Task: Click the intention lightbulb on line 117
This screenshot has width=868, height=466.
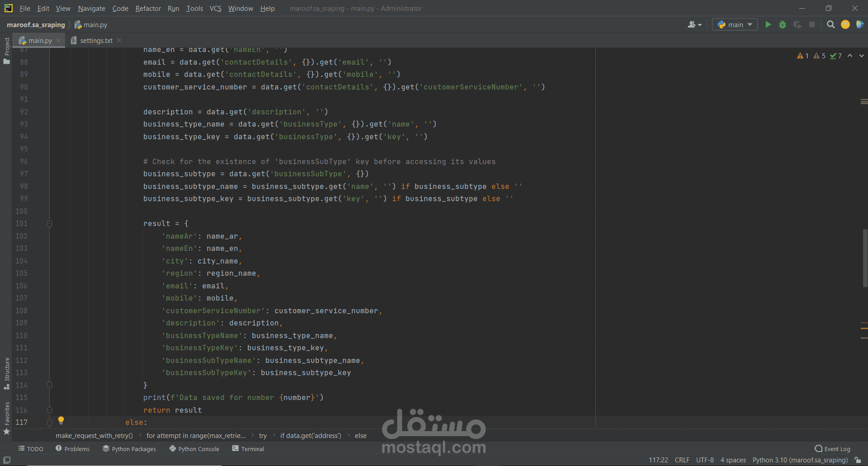Action: pos(61,420)
